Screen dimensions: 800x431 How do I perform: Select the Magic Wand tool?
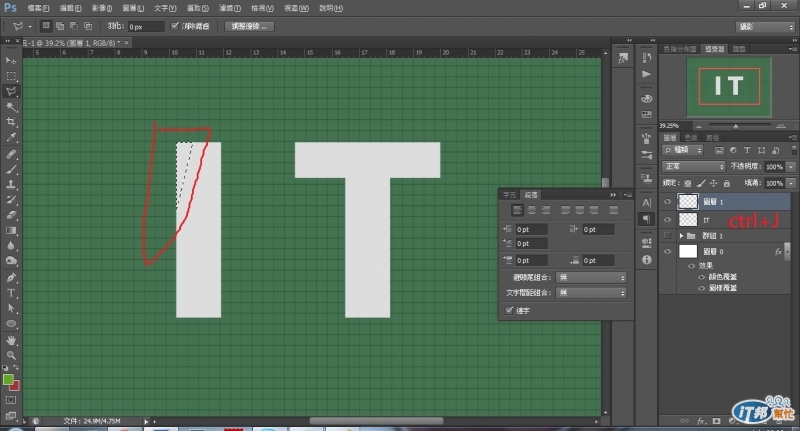click(x=11, y=107)
